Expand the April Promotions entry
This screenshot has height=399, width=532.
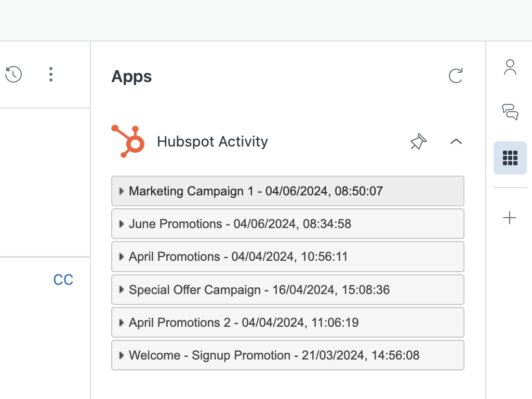pyautogui.click(x=121, y=257)
